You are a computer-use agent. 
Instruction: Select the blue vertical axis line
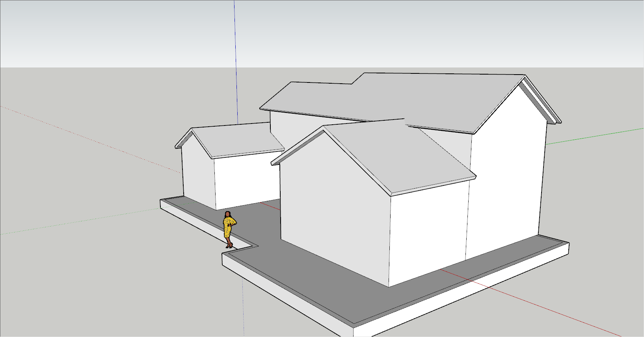(x=236, y=62)
